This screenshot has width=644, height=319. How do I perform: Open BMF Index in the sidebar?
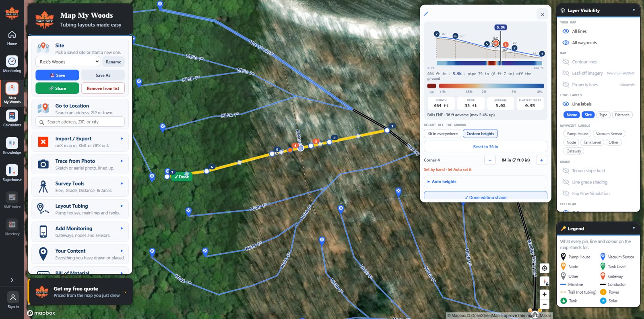[x=12, y=200]
